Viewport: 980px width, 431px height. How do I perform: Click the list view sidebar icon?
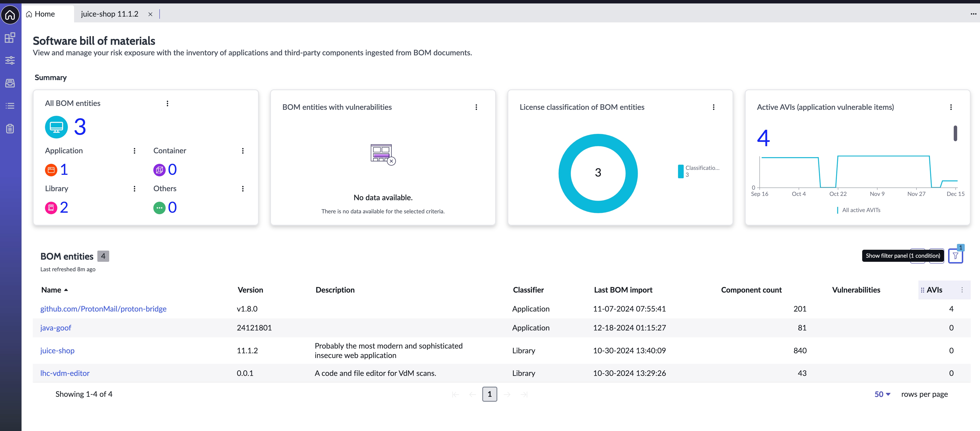click(x=10, y=106)
